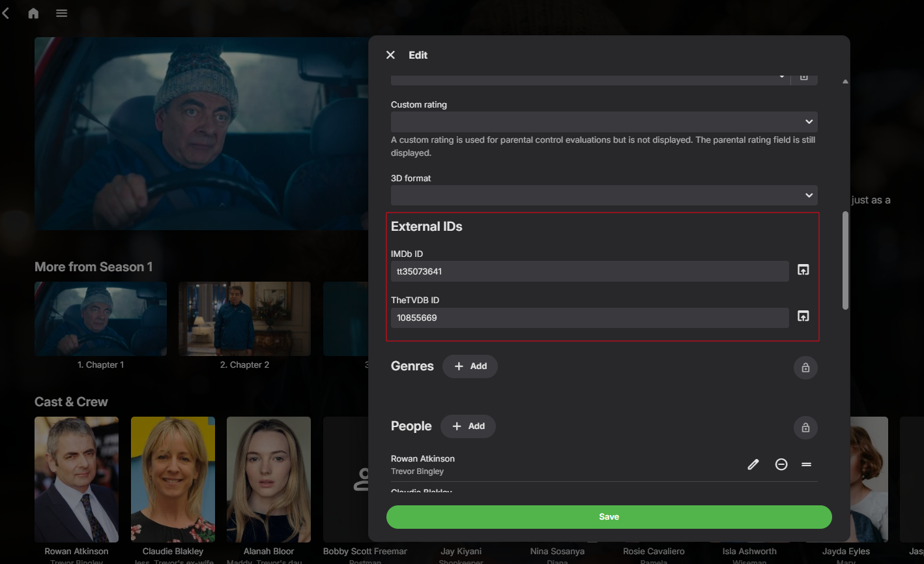Open the Home page icon

click(x=33, y=13)
